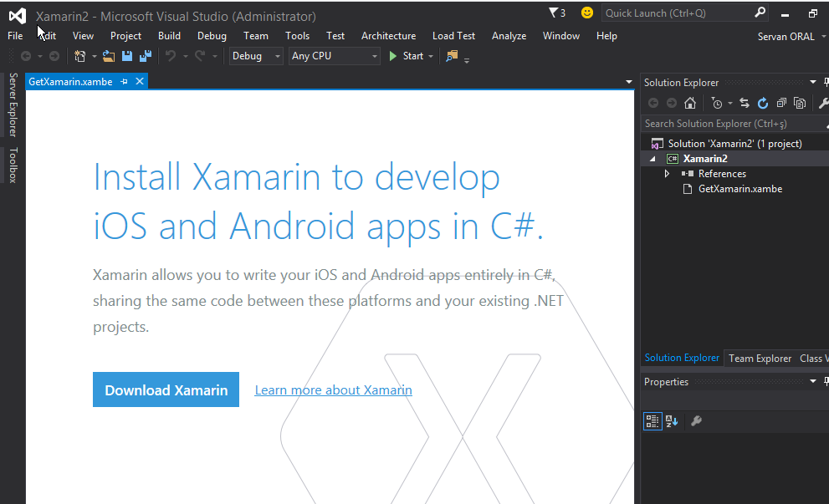Select Solution 'Xamarin2' root node
Image resolution: width=829 pixels, height=504 pixels.
point(735,144)
